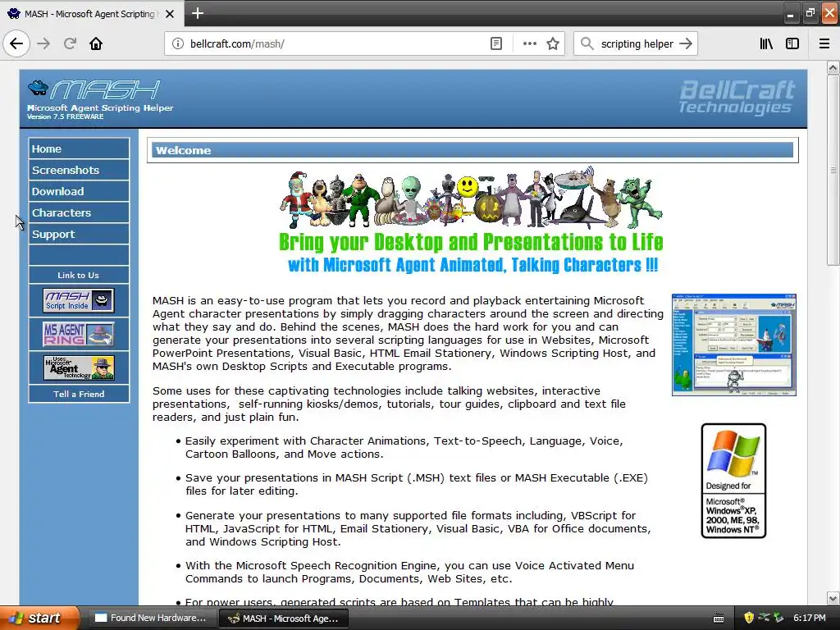The width and height of the screenshot is (840, 630).
Task: Go to Home in the sidebar menu
Action: pos(79,148)
